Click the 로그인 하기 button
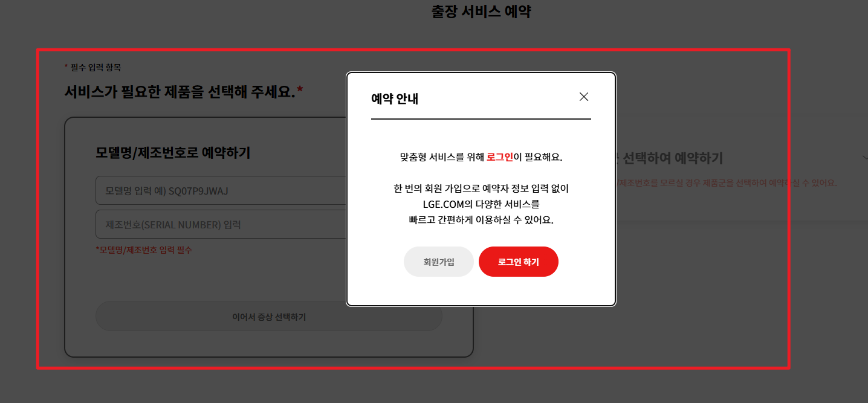The height and width of the screenshot is (403, 868). (x=519, y=262)
